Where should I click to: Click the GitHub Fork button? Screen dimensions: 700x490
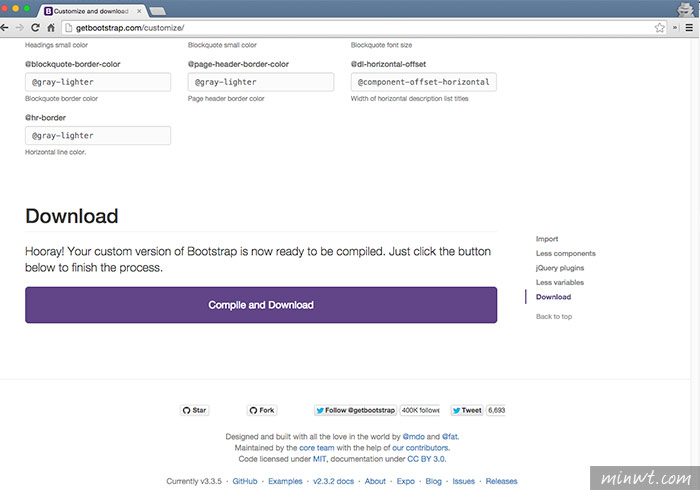pos(262,410)
